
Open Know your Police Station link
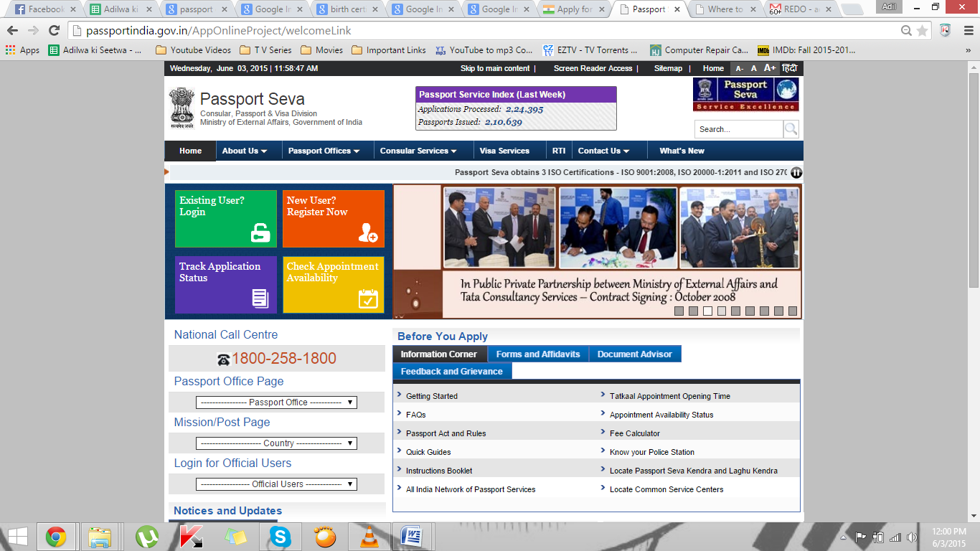(x=652, y=452)
